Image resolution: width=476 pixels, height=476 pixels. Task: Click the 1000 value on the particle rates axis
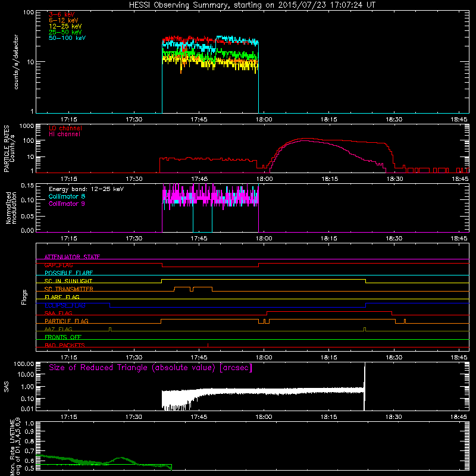tap(26, 126)
